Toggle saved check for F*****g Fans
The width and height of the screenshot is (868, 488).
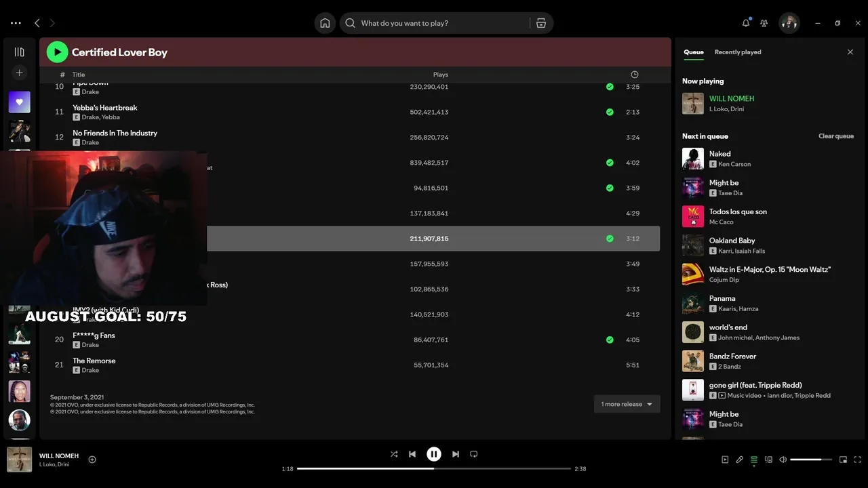[x=610, y=340]
